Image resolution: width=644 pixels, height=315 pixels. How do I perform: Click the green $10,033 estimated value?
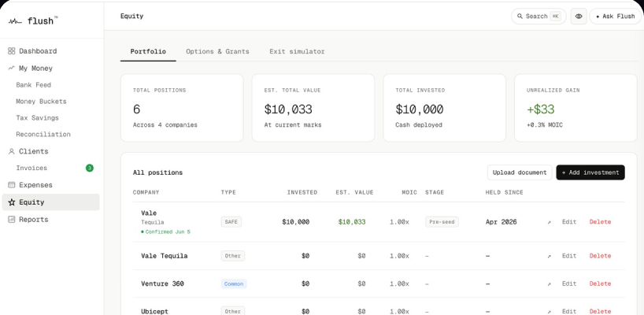coord(352,222)
